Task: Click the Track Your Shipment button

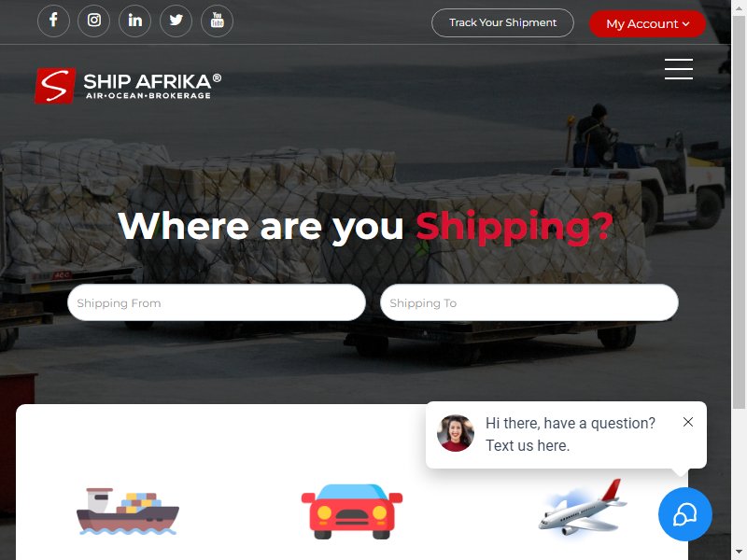Action: click(502, 22)
